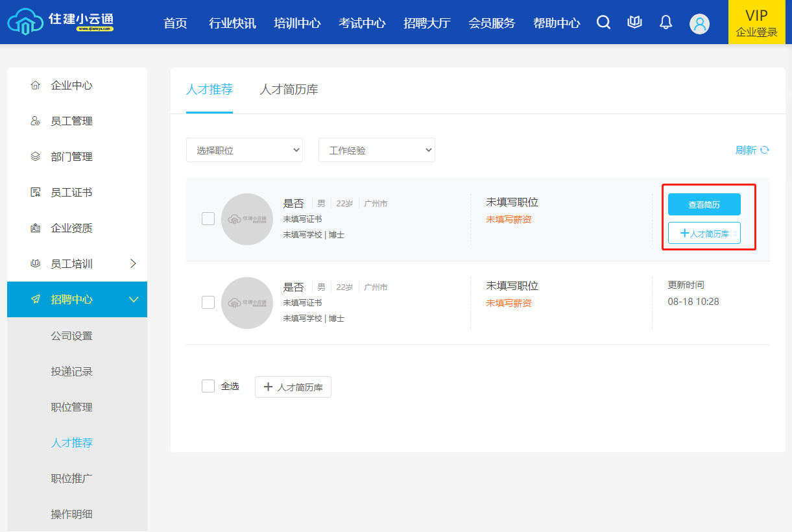Open the 工作经验 dropdown
The width and height of the screenshot is (792, 532).
tap(377, 150)
